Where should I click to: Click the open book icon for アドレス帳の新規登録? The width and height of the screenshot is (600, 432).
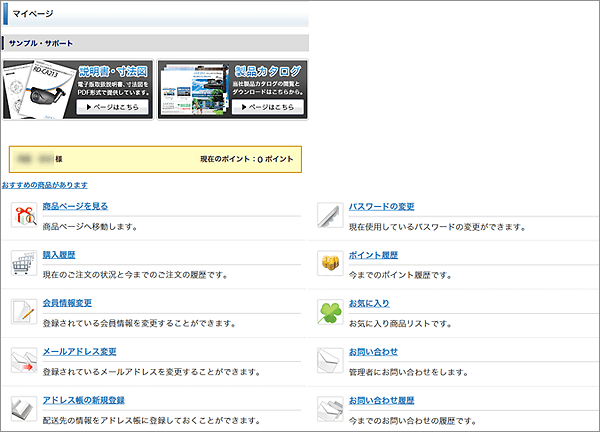pos(24,409)
